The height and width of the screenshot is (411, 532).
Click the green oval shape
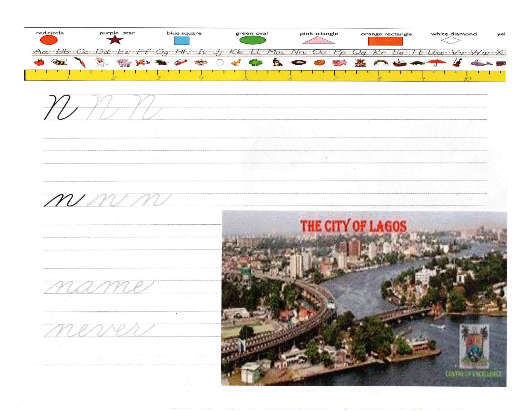tap(253, 40)
